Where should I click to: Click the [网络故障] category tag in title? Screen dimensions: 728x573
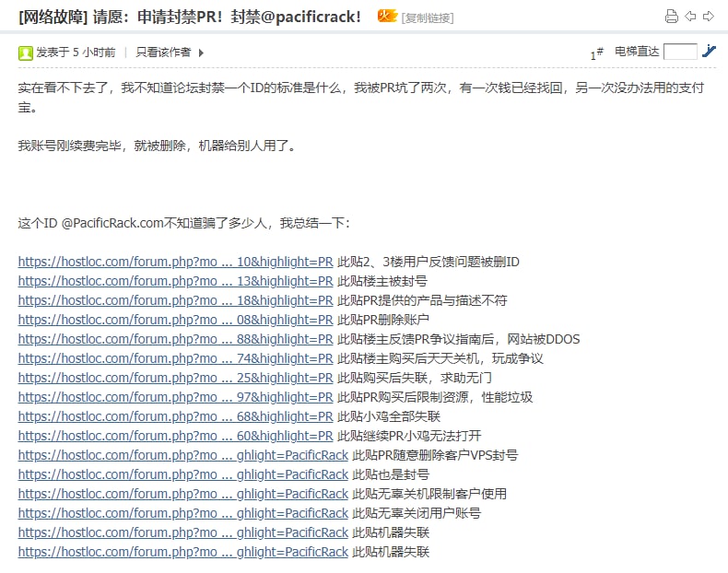click(53, 17)
